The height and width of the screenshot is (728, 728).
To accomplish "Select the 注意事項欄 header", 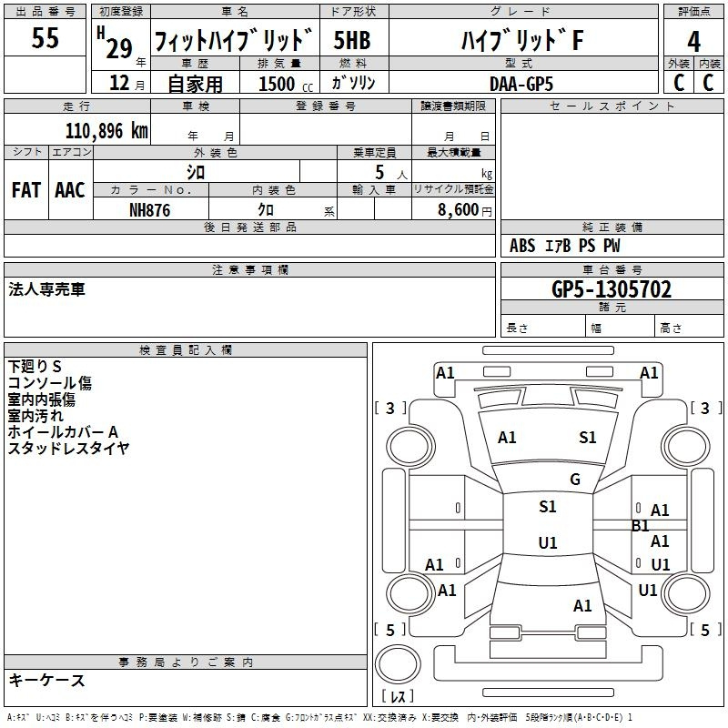I will point(249,269).
